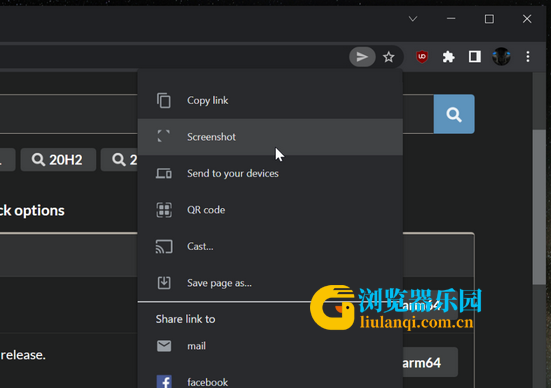Choose Send to your devices
Screen dimensions: 551x388
(270, 173)
